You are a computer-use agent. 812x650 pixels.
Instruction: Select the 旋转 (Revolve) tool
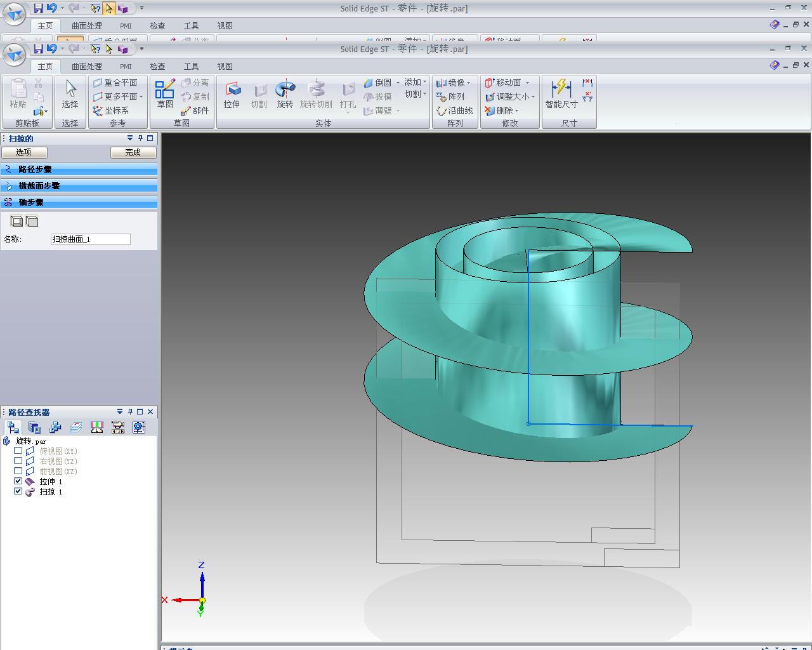[285, 95]
